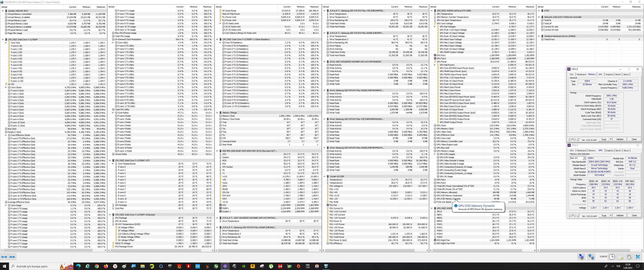Close sensors with blue X icon

(x=638, y=257)
